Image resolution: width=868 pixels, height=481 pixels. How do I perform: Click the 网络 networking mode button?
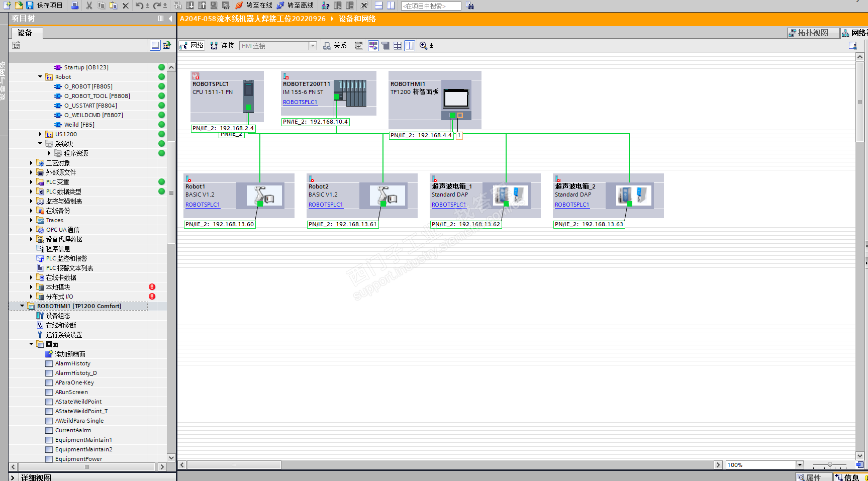[x=191, y=46]
